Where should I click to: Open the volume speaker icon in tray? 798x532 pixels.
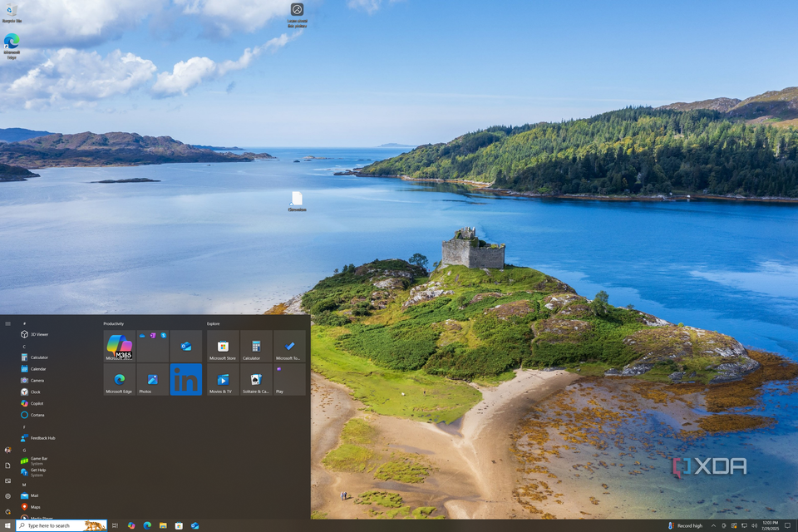[x=754, y=526]
